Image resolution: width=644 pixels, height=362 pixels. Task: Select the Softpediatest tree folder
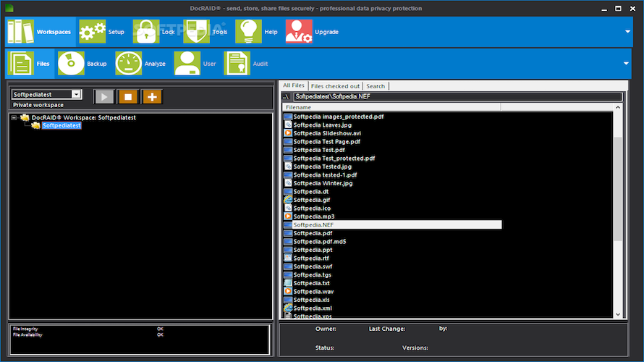click(62, 125)
